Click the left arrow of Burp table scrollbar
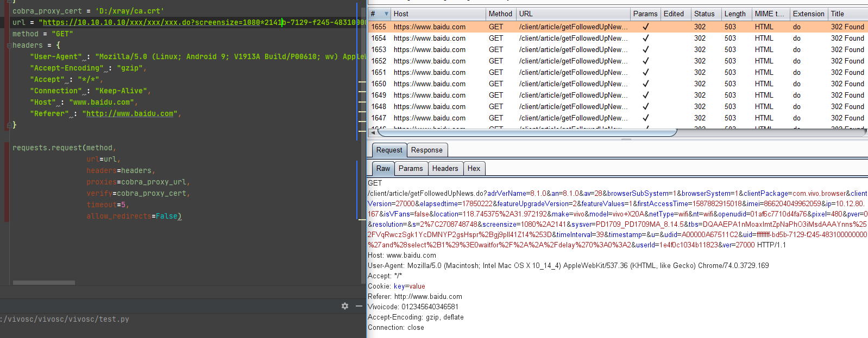 tap(373, 132)
